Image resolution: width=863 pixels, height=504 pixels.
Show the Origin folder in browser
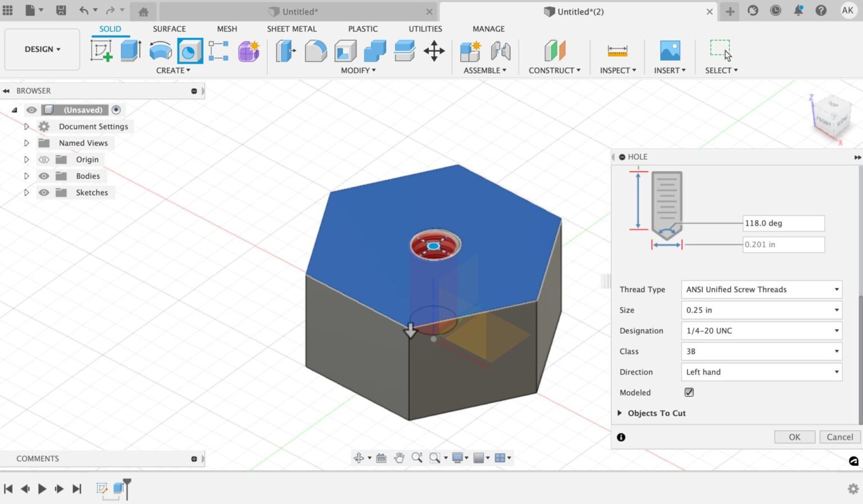pyautogui.click(x=44, y=159)
